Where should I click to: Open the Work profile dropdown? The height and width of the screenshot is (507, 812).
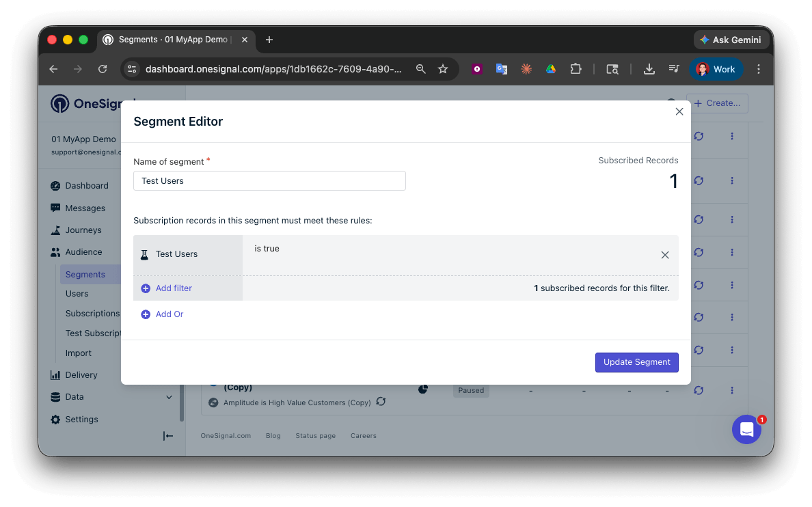click(x=716, y=69)
